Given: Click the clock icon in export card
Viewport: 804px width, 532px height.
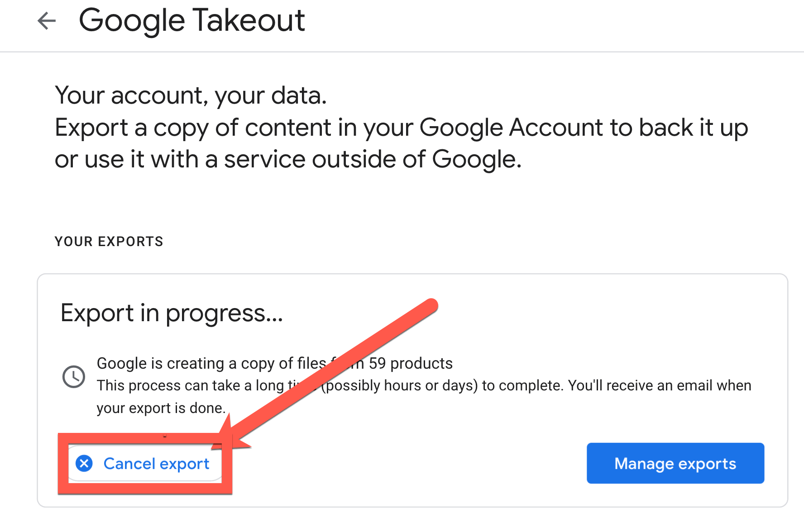Looking at the screenshot, I should 73,377.
